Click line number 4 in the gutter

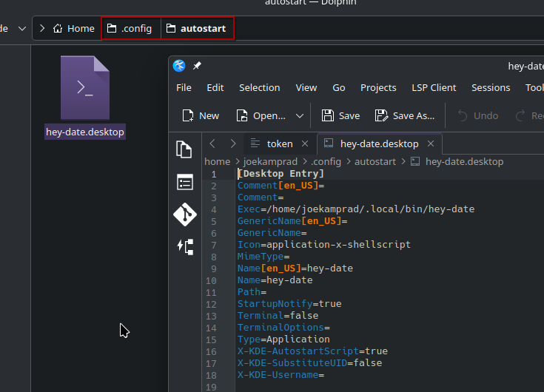coord(213,210)
